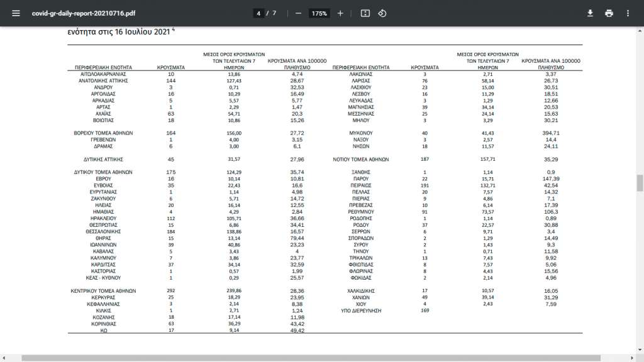Select the value 138,86 for ΘΕΣΣΑΛΟΝΙΚΗΣ
The width and height of the screenshot is (644, 362).
coord(234,231)
